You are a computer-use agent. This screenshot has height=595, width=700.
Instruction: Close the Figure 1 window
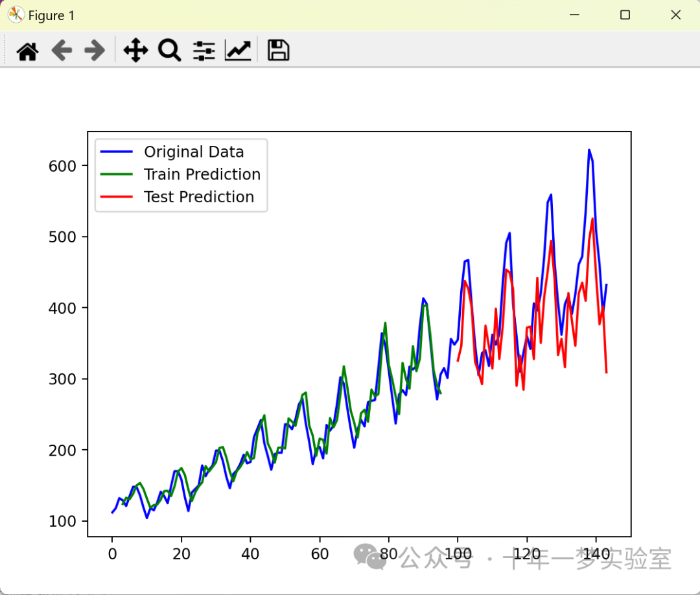pos(675,15)
